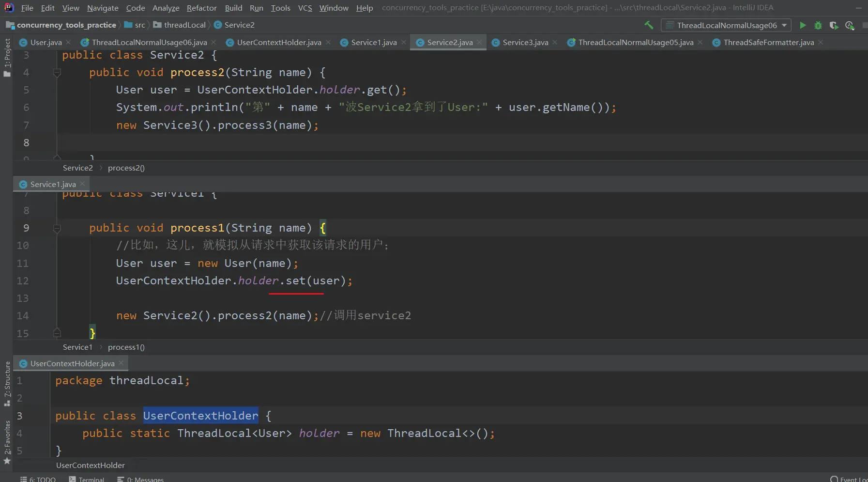The width and height of the screenshot is (868, 482).
Task: Collapse the process2 method fold marker
Action: pyautogui.click(x=57, y=73)
